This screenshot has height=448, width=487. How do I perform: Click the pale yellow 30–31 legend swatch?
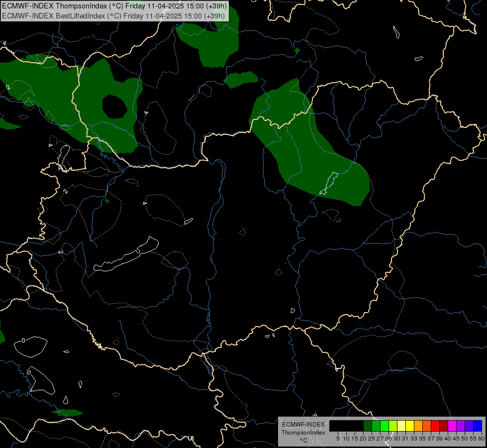point(401,426)
